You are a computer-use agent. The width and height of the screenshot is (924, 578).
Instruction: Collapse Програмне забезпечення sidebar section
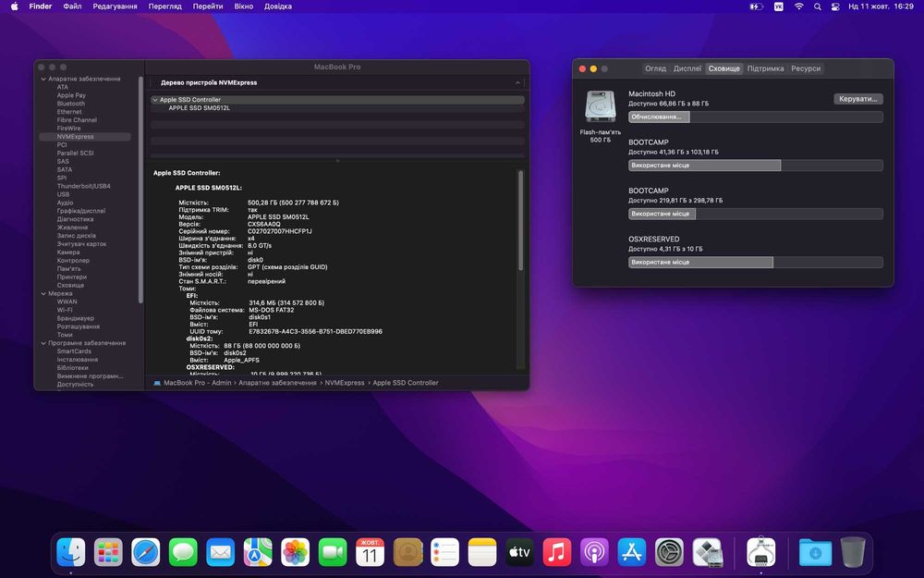[x=43, y=343]
